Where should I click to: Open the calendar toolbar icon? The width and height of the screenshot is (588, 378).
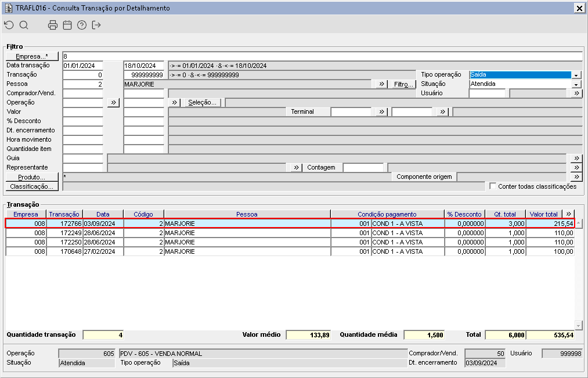pyautogui.click(x=67, y=25)
